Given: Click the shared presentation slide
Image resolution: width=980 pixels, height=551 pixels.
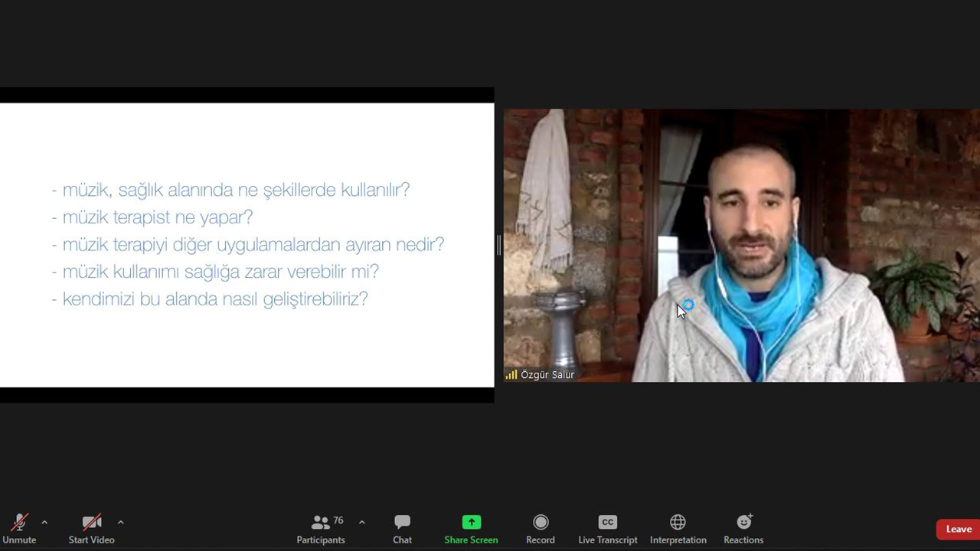Looking at the screenshot, I should tap(247, 245).
